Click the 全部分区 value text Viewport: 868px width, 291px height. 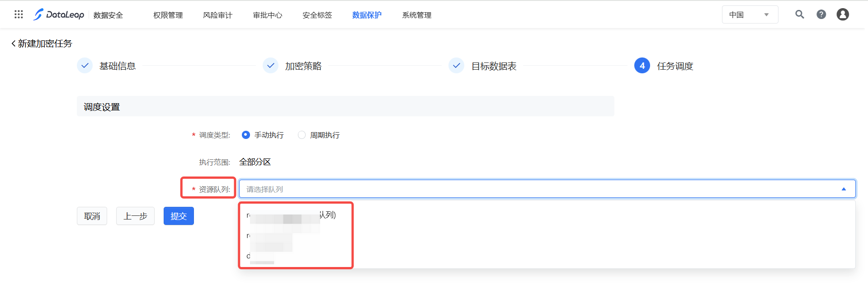pos(255,162)
